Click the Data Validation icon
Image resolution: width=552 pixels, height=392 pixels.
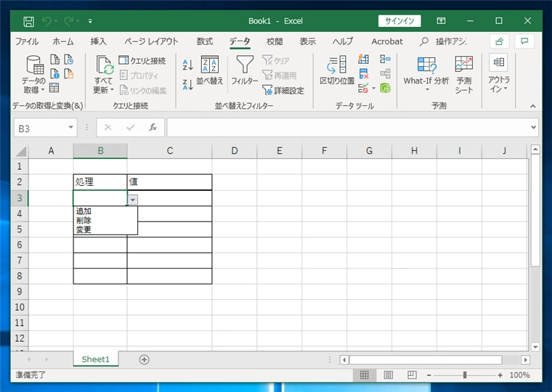coord(363,88)
